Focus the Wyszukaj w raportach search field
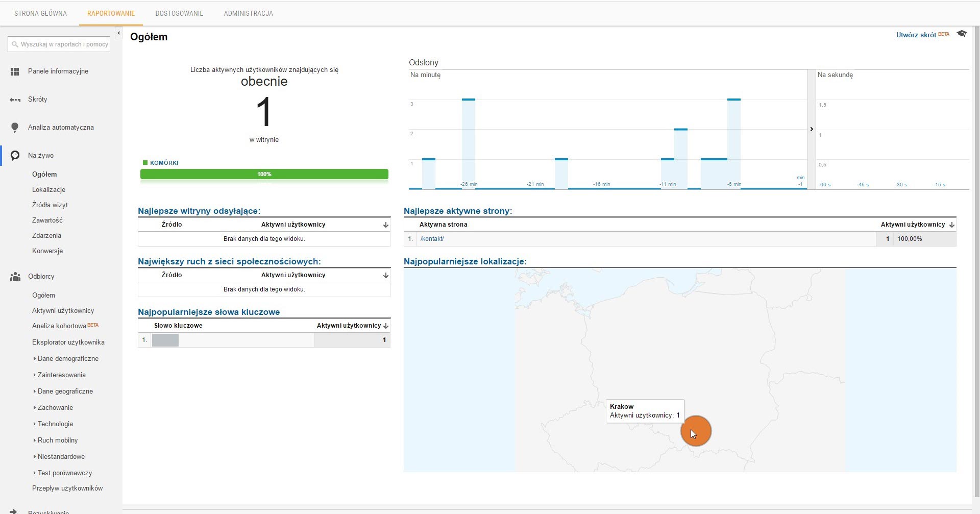This screenshot has width=980, height=514. (59, 44)
